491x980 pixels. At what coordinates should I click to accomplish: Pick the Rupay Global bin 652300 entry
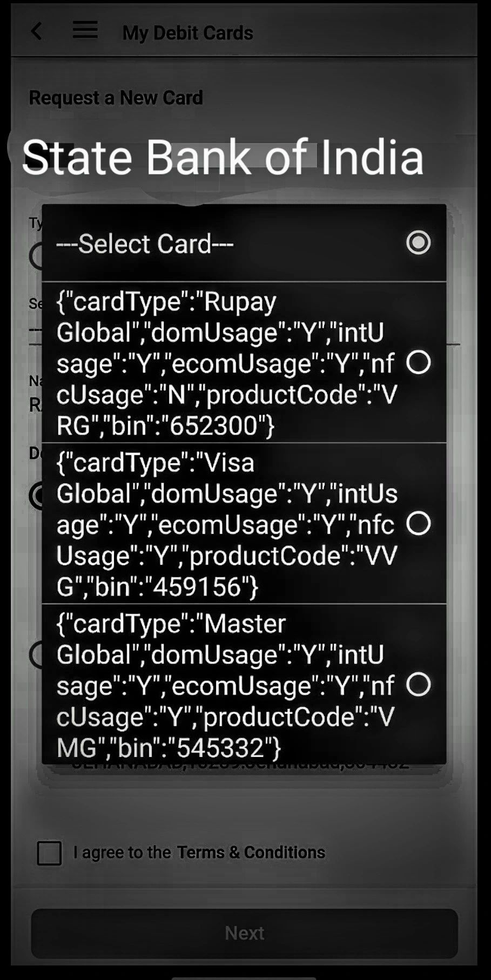point(244,362)
